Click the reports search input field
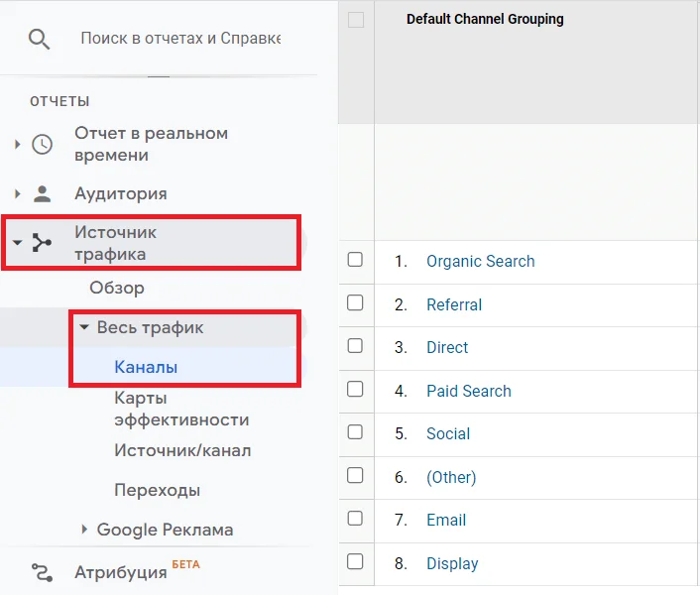700x595 pixels. 180,39
